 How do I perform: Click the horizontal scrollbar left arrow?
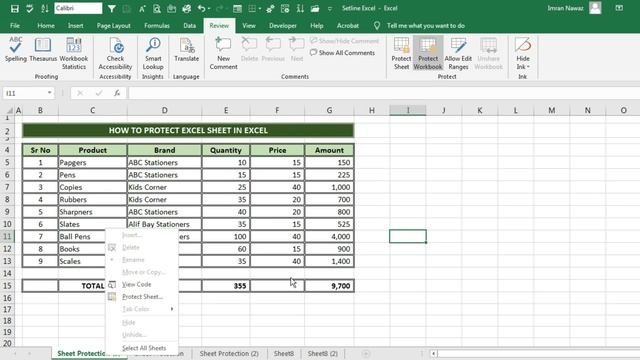(433, 353)
